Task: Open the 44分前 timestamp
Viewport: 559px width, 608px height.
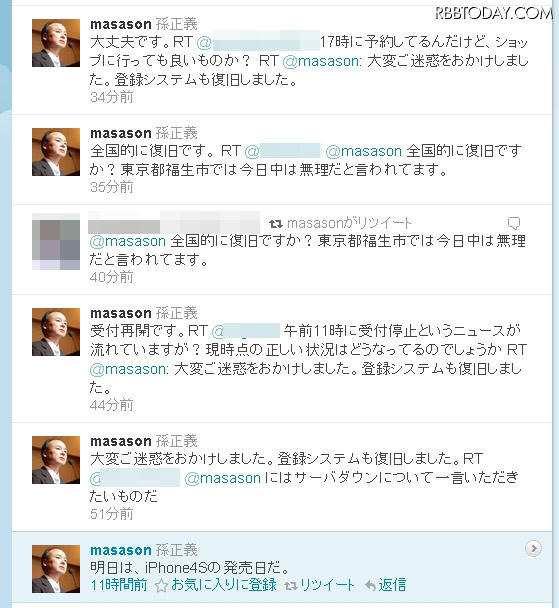Action: (x=112, y=405)
